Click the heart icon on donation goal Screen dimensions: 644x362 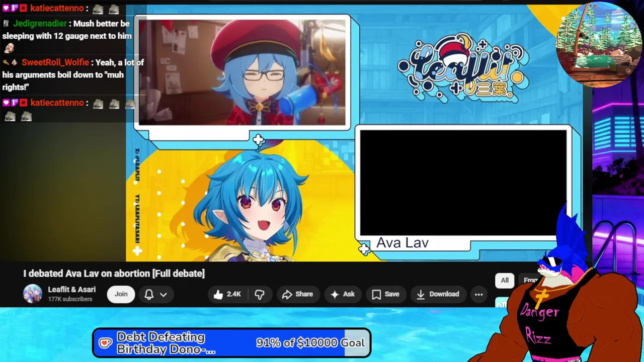(x=105, y=343)
